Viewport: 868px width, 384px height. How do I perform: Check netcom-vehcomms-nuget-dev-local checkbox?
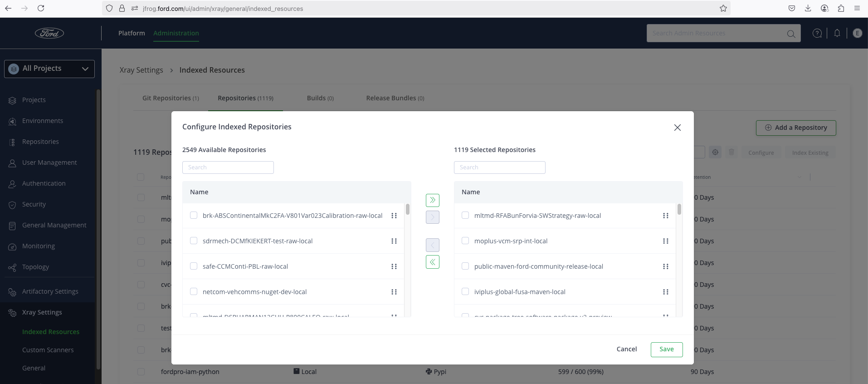pos(194,291)
